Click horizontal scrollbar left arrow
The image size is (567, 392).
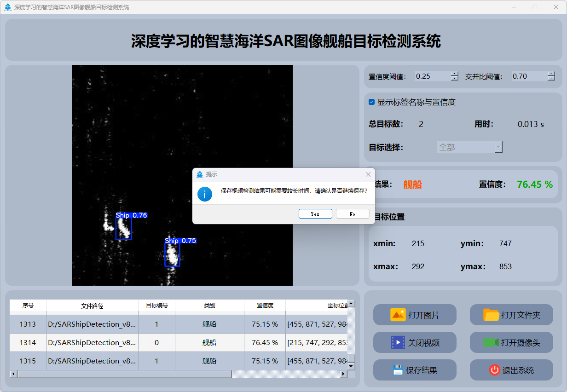(x=13, y=374)
